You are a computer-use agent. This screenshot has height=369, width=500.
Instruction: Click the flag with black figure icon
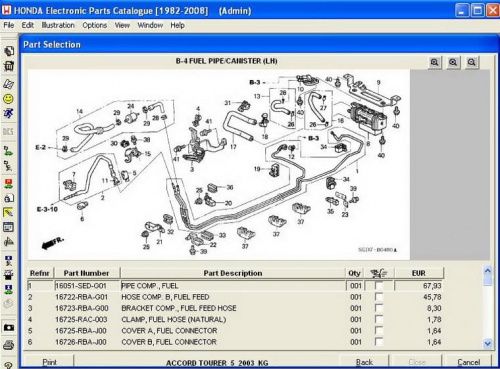coord(9,166)
